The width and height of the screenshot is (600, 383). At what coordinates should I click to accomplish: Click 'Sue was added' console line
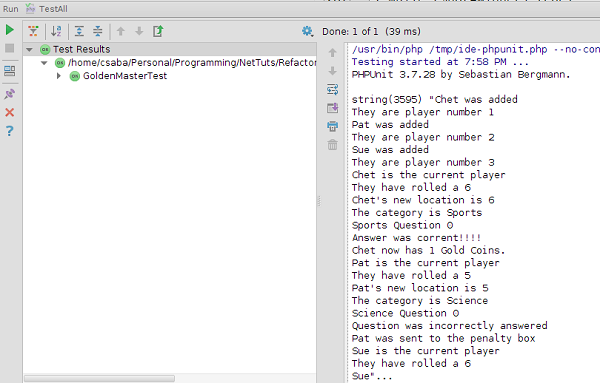coord(390,150)
